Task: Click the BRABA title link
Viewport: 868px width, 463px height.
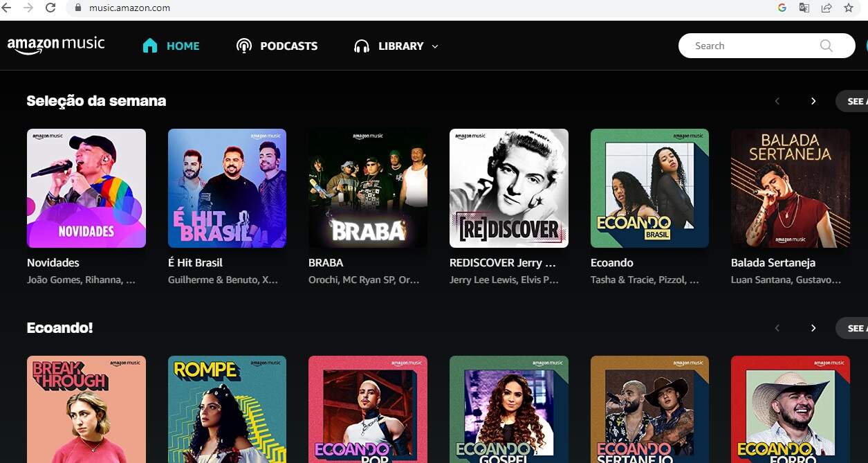Action: pyautogui.click(x=326, y=263)
